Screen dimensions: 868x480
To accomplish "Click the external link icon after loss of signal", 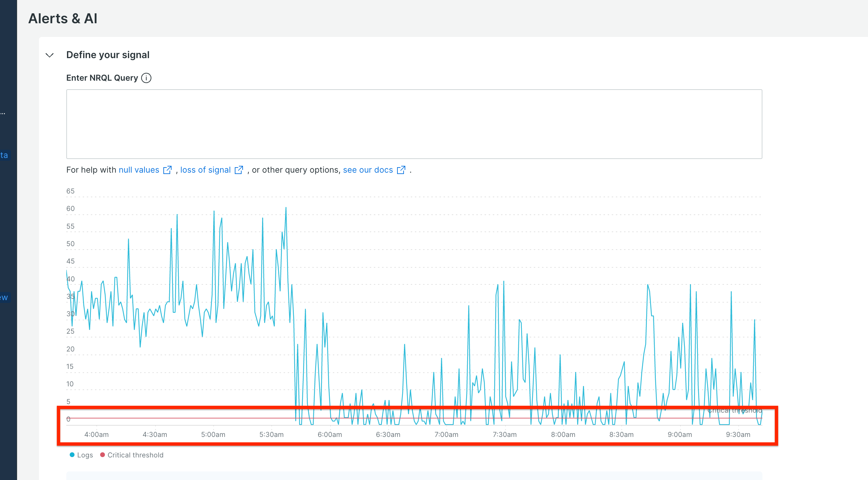I will (x=239, y=170).
